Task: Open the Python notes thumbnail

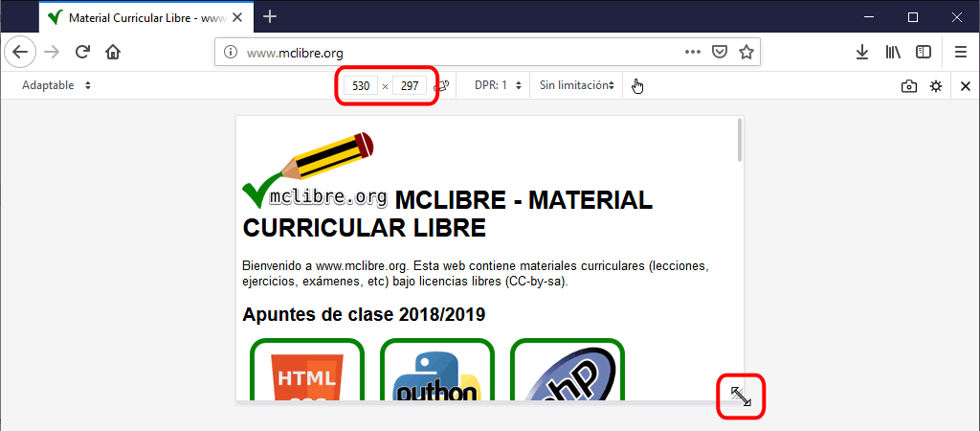Action: pyautogui.click(x=436, y=370)
